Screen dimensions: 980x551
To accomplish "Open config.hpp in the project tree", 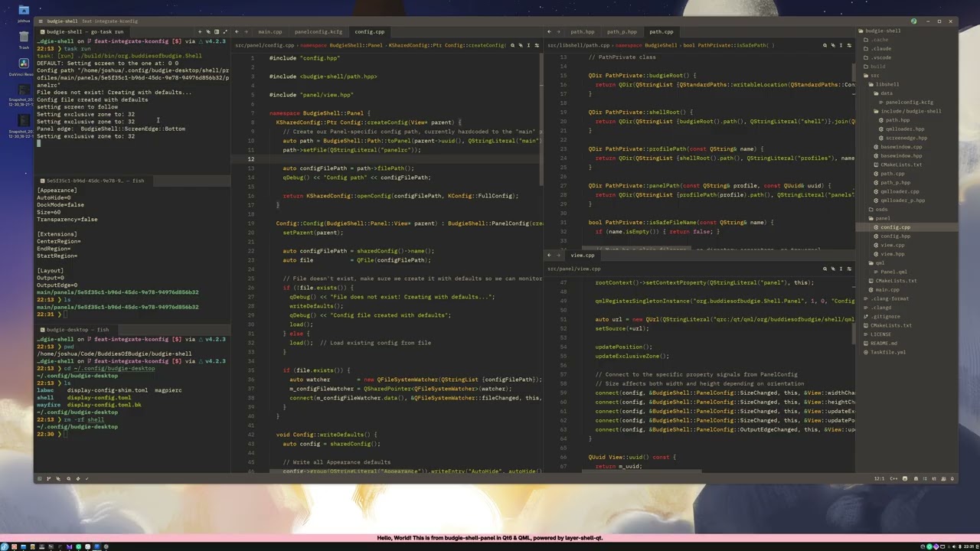I will (x=890, y=236).
